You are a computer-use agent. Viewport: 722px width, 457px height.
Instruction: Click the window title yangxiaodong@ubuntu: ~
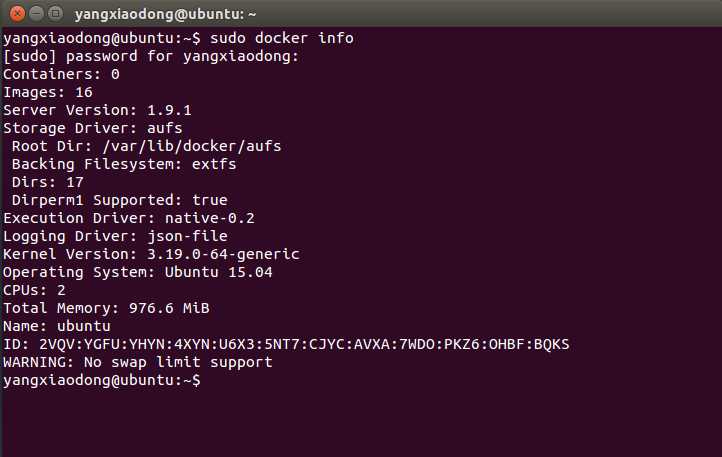pos(165,14)
